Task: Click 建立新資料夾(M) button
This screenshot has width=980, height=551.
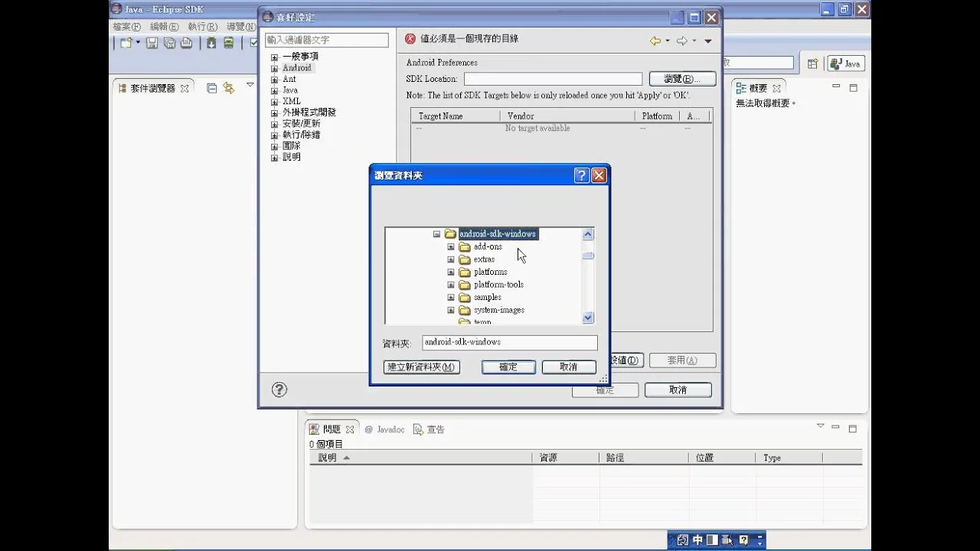Action: 422,367
